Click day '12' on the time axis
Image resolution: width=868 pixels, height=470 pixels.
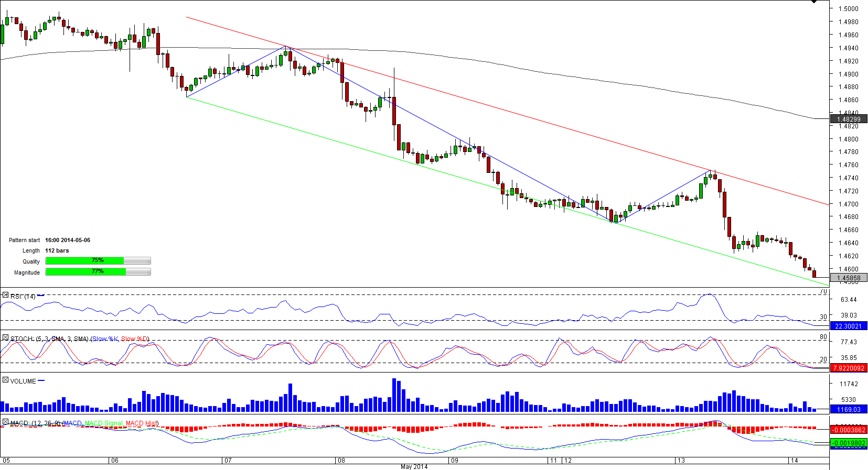[x=567, y=461]
